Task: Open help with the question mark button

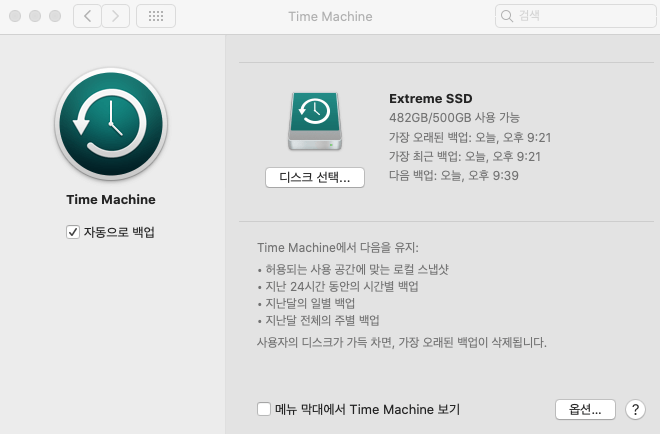Action: click(x=635, y=409)
